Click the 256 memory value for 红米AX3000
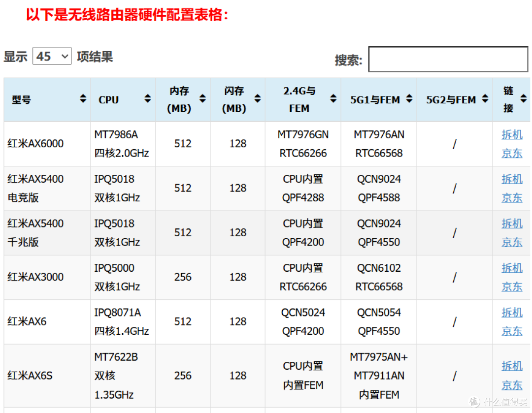Image resolution: width=532 pixels, height=413 pixels. 183,277
